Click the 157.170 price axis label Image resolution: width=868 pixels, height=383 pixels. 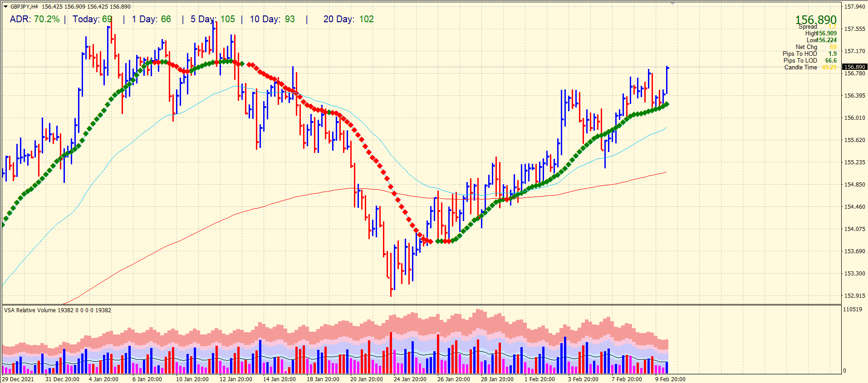(854, 51)
